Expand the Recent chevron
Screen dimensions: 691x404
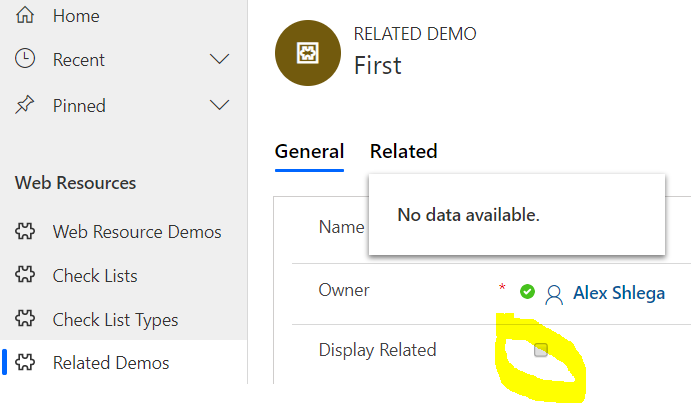tap(219, 59)
